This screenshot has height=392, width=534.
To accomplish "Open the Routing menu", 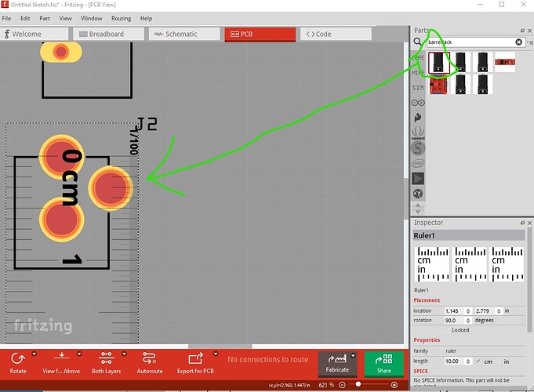I will (x=122, y=18).
